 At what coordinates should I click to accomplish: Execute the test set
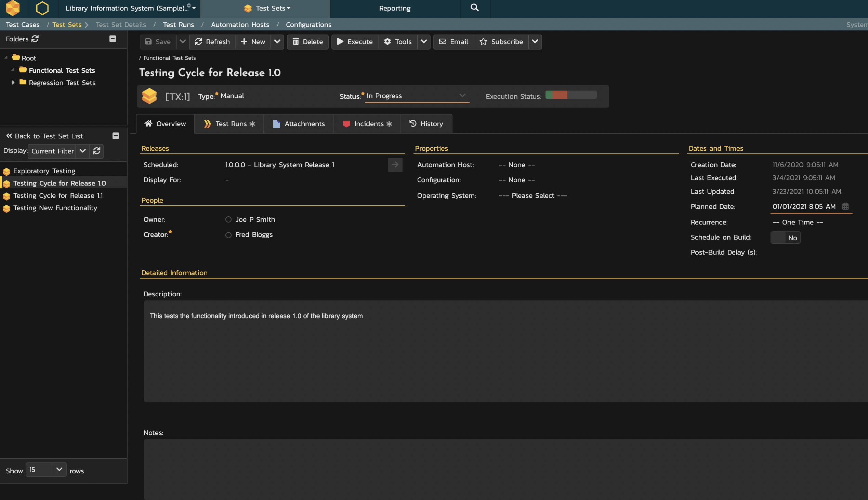coord(355,42)
